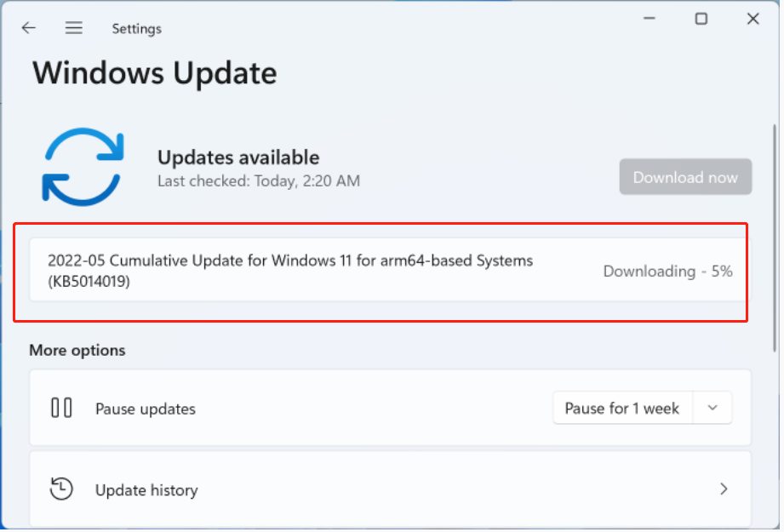Click the clock icon beside Update history

point(61,489)
